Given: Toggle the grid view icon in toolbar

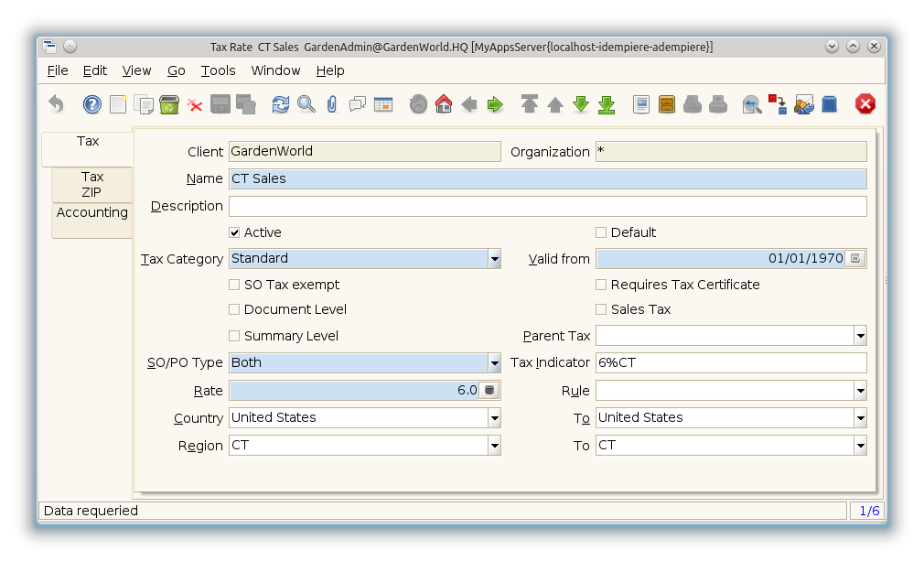Looking at the screenshot, I should coord(383,104).
